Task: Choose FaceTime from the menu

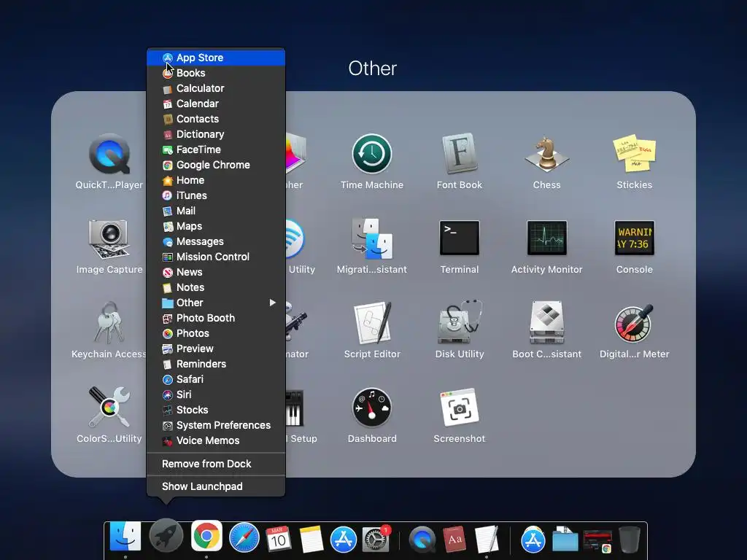Action: point(216,149)
